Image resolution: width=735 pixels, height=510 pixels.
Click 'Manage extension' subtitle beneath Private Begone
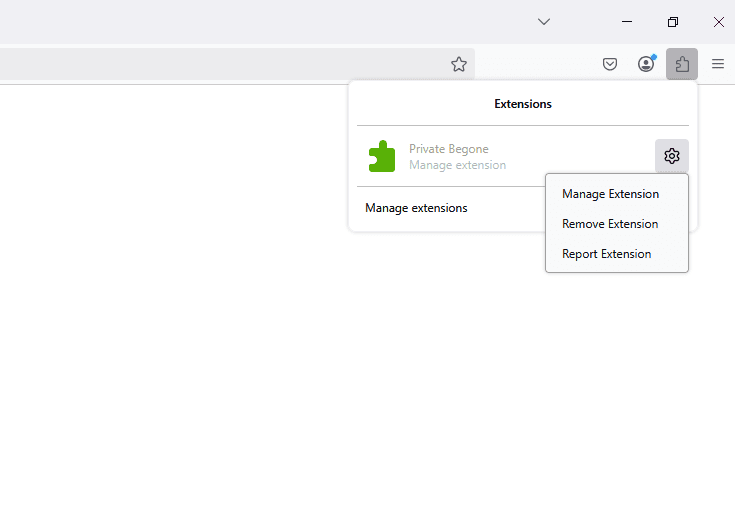coord(457,165)
